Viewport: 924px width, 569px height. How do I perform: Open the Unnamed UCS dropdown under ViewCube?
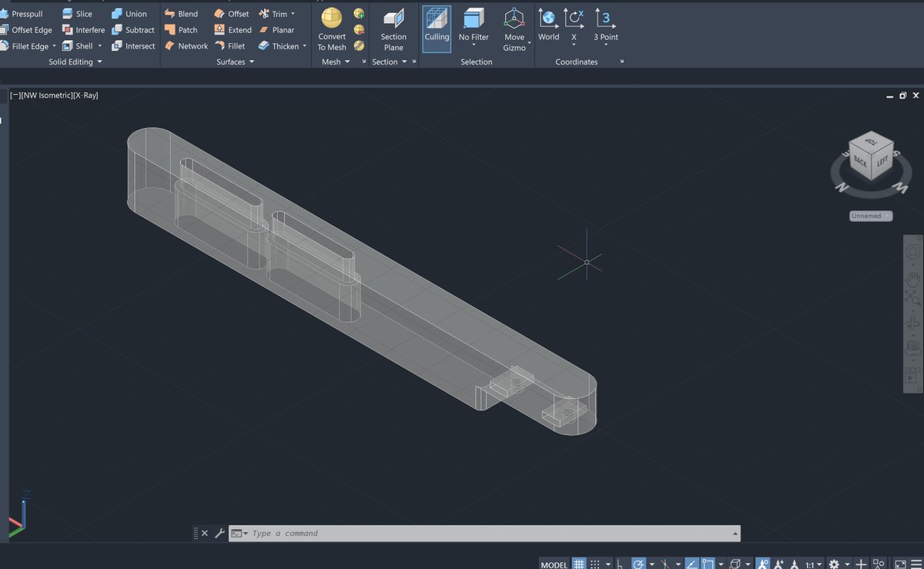click(871, 216)
